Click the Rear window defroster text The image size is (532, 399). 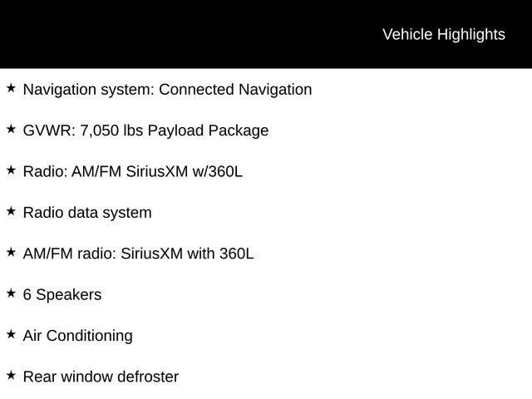[x=101, y=377]
